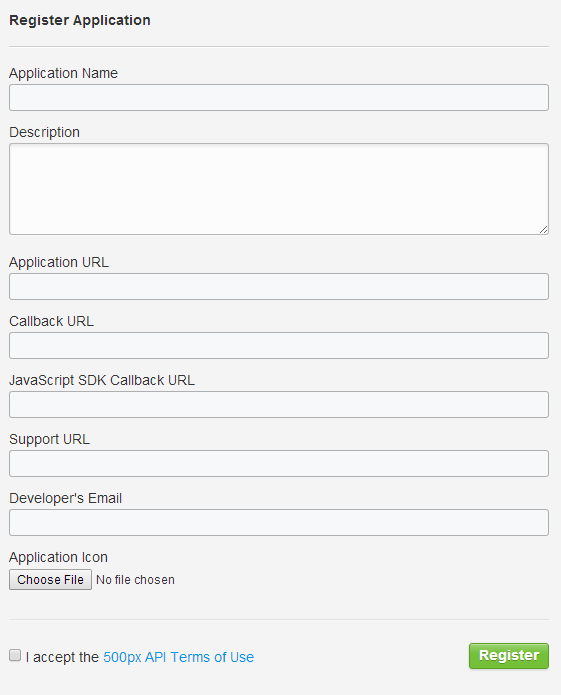The width and height of the screenshot is (561, 695).
Task: Click inside the Description text area
Action: [x=279, y=189]
